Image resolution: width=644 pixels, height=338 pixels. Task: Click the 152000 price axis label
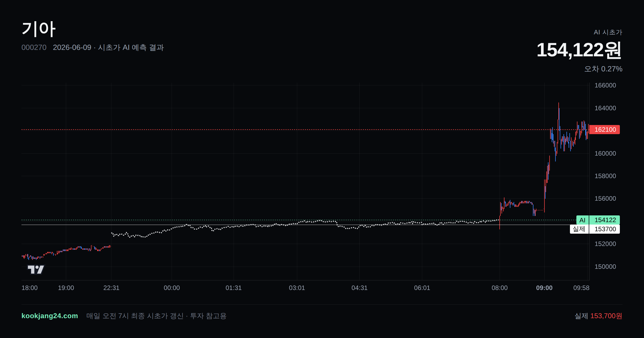point(605,244)
